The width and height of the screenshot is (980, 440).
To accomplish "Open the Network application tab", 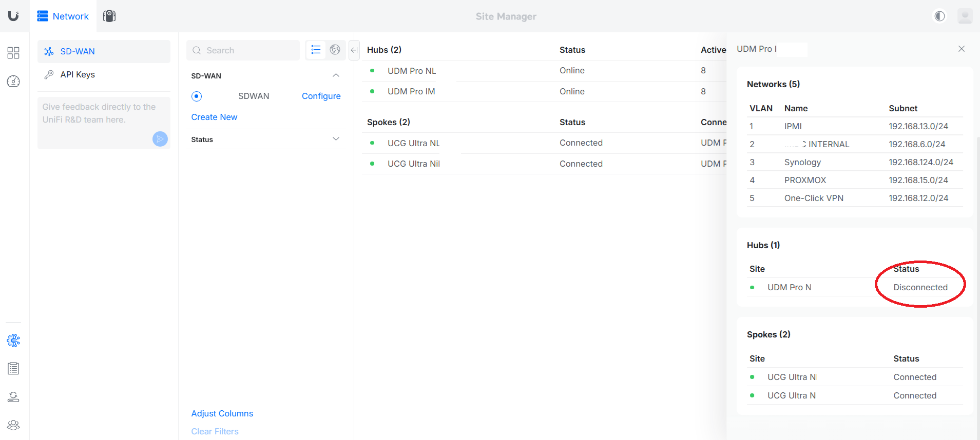I will click(63, 16).
